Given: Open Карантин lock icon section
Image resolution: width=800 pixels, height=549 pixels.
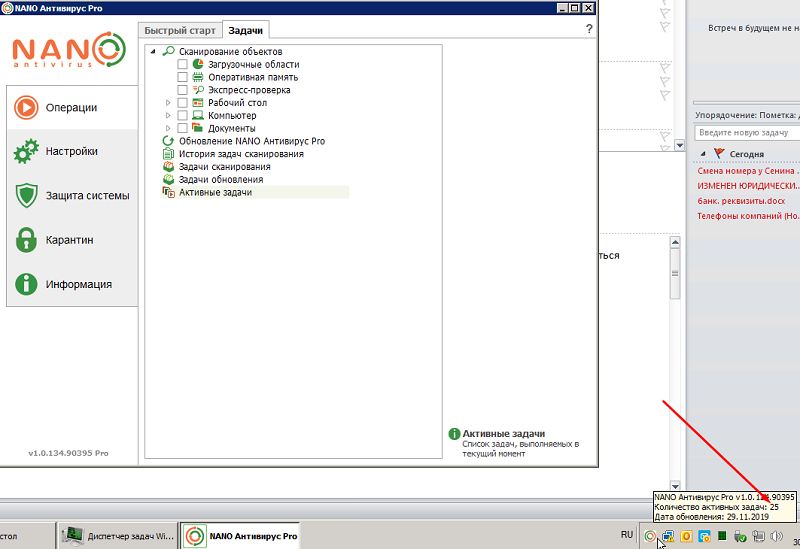Looking at the screenshot, I should [x=70, y=240].
